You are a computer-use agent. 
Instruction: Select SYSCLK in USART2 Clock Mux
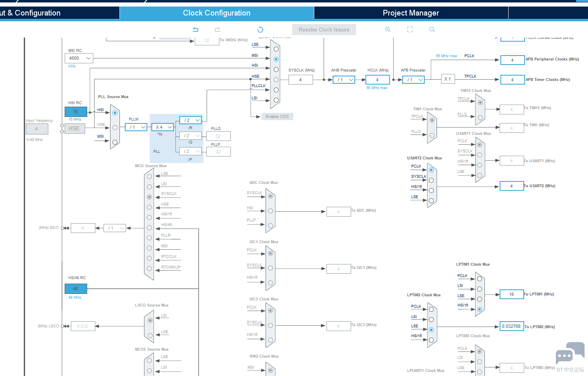click(431, 180)
